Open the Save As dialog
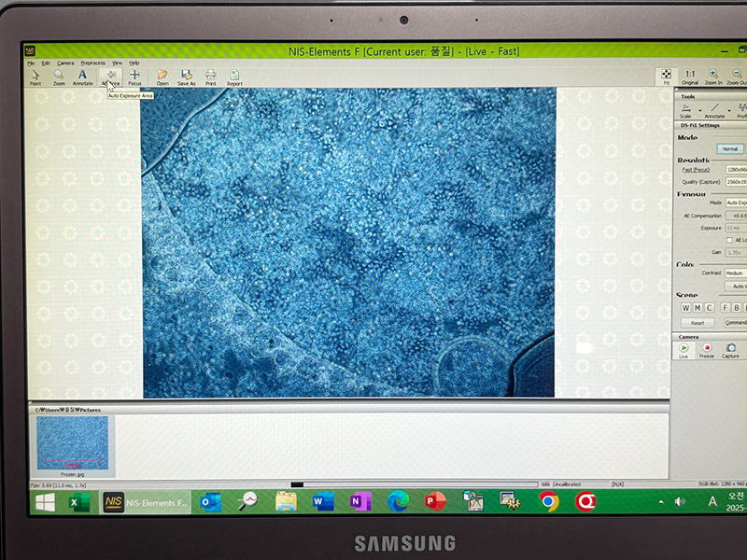 (x=187, y=76)
